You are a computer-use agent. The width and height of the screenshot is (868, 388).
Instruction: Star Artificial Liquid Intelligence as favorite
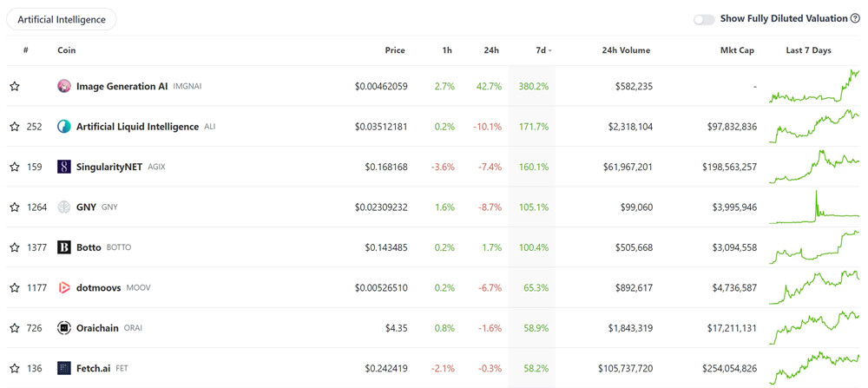[x=15, y=127]
